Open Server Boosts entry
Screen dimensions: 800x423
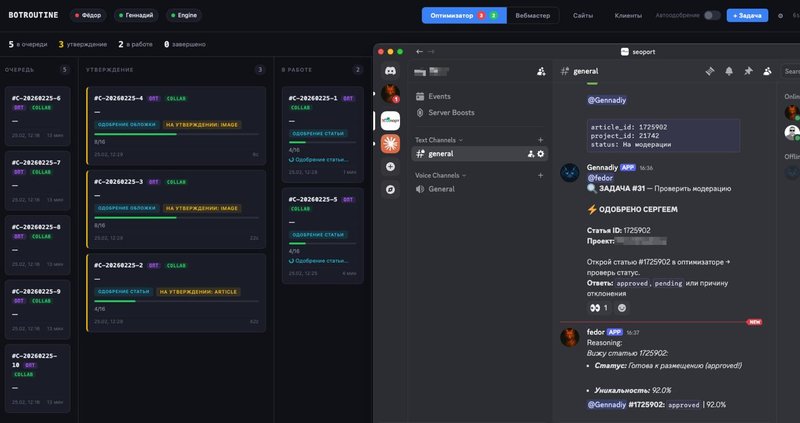(445, 112)
